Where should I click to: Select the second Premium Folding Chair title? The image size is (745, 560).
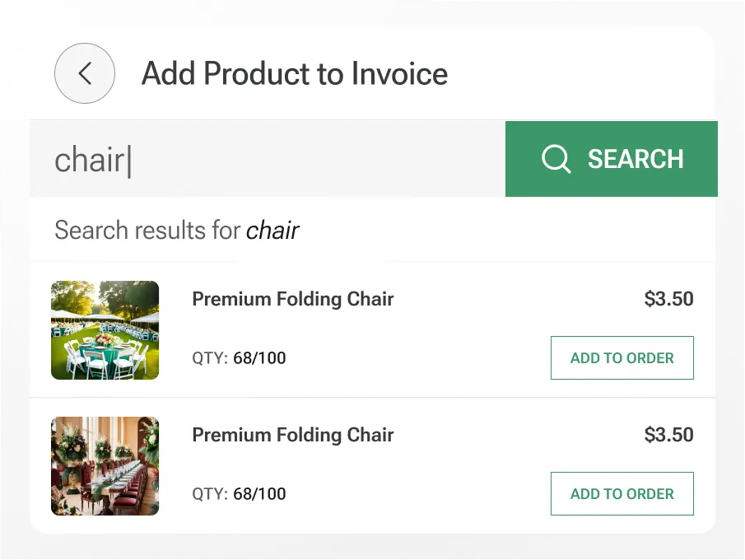click(293, 435)
